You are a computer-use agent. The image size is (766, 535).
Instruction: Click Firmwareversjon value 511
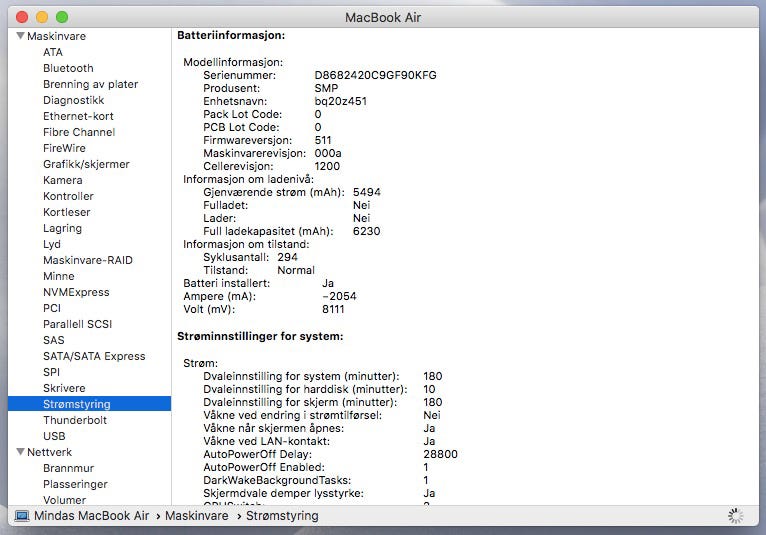pyautogui.click(x=323, y=140)
